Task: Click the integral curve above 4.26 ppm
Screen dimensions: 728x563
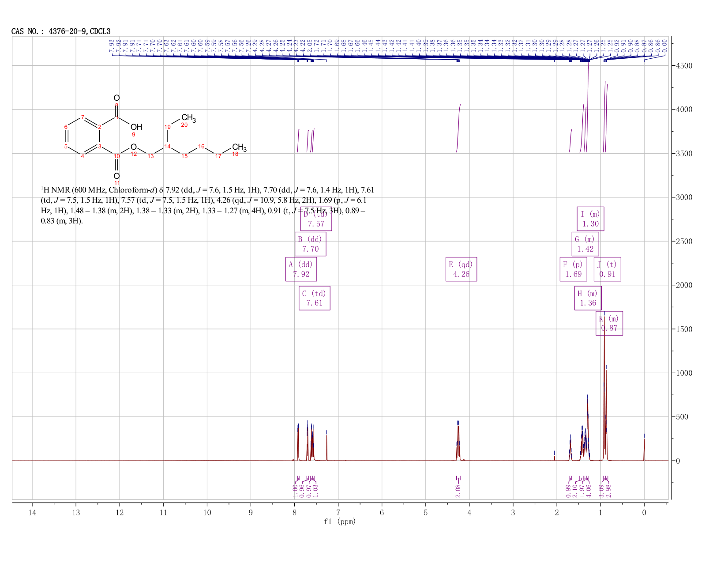Action: coord(458,128)
